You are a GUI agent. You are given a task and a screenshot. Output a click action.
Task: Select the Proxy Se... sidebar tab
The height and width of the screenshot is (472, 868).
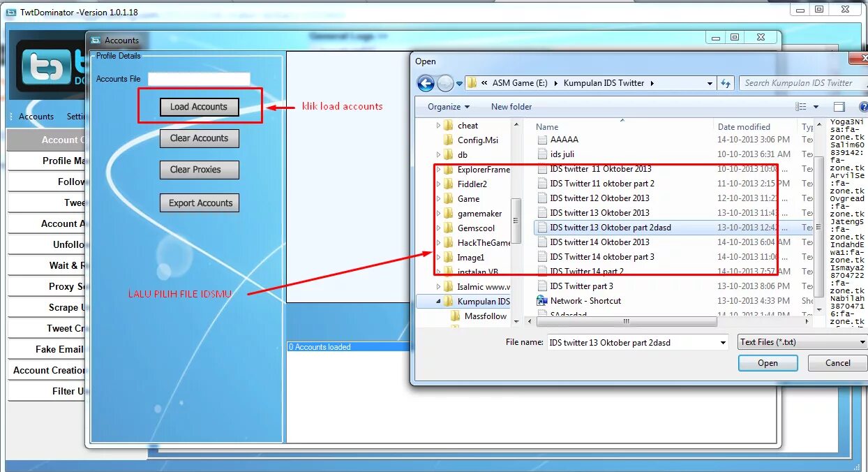coord(47,286)
